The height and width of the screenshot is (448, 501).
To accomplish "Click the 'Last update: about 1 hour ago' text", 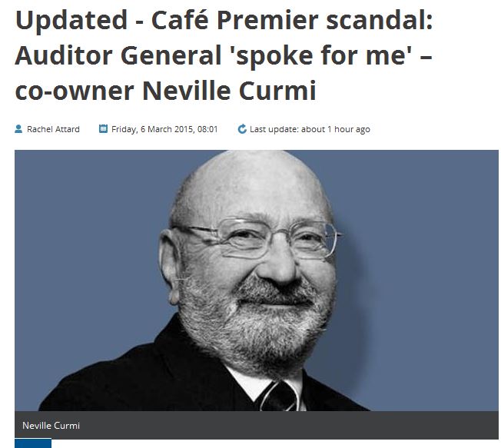I will coord(310,129).
